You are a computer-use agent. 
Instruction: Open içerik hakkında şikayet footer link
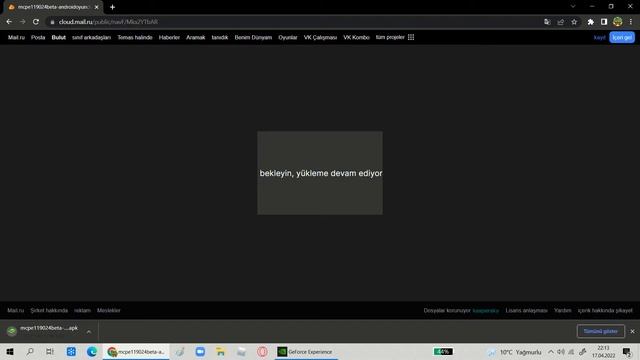pos(605,310)
